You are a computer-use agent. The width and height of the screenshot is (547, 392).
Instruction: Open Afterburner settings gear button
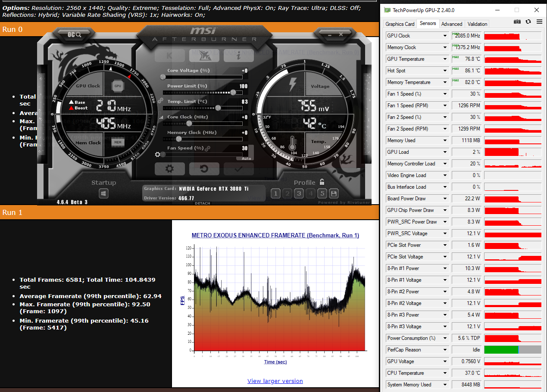pyautogui.click(x=170, y=168)
